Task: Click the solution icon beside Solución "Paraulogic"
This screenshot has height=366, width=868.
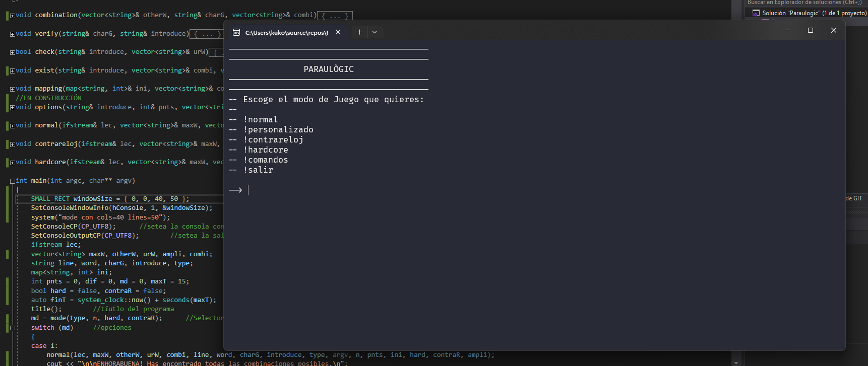Action: point(756,13)
